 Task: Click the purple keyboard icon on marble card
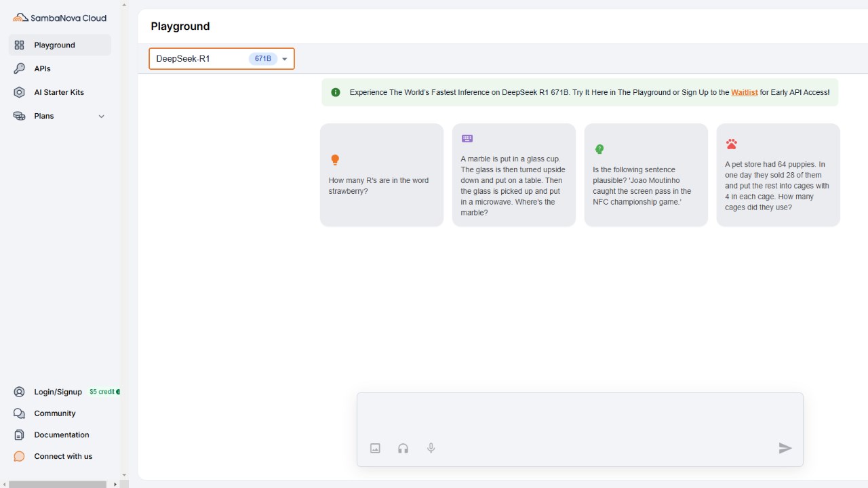467,138
